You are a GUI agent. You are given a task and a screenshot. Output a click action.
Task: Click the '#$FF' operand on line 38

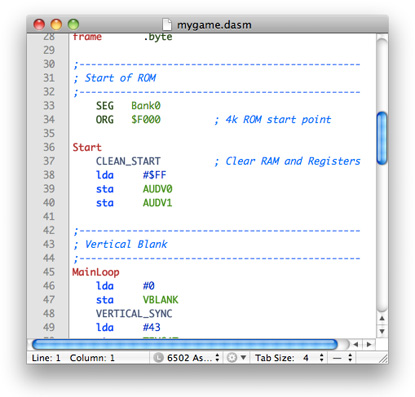154,175
